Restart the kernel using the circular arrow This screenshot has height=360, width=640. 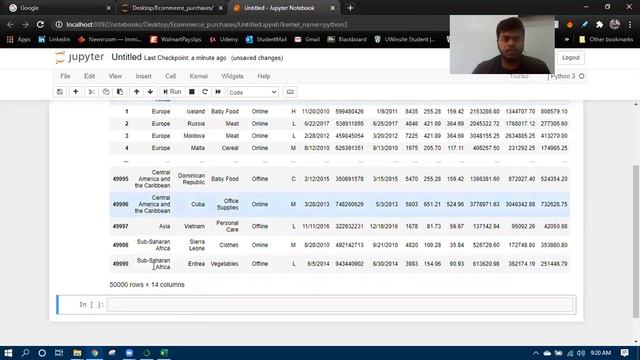click(205, 92)
